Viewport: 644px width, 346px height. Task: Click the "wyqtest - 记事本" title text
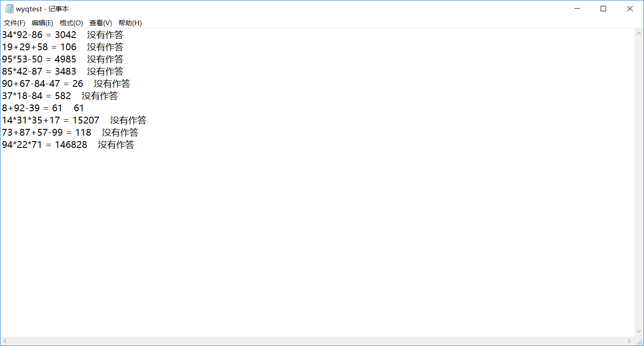point(42,9)
